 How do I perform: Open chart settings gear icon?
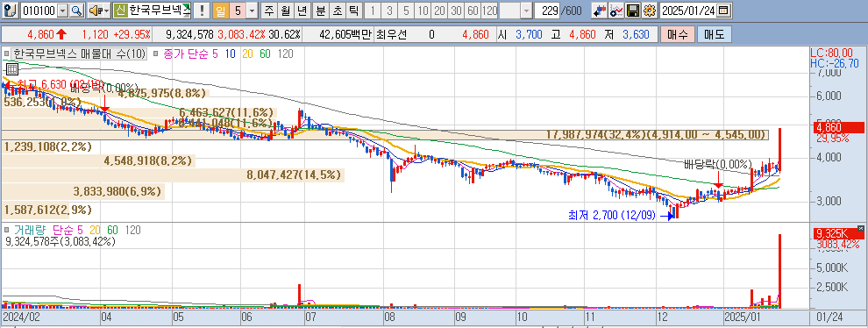coord(651,10)
